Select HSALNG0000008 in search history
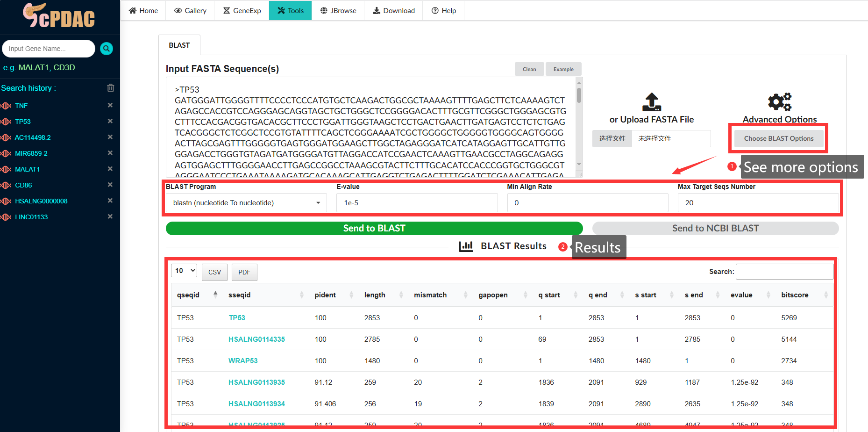Screen dimensions: 868x432 (x=41, y=201)
